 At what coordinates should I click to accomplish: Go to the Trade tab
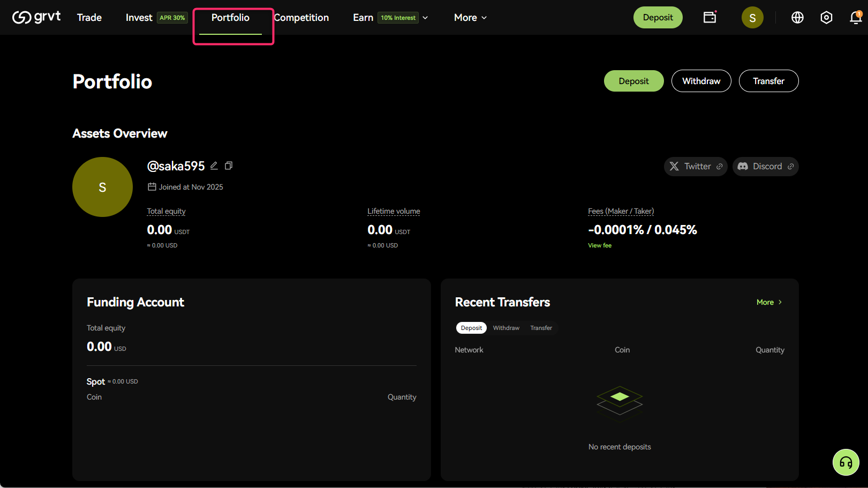pos(89,18)
